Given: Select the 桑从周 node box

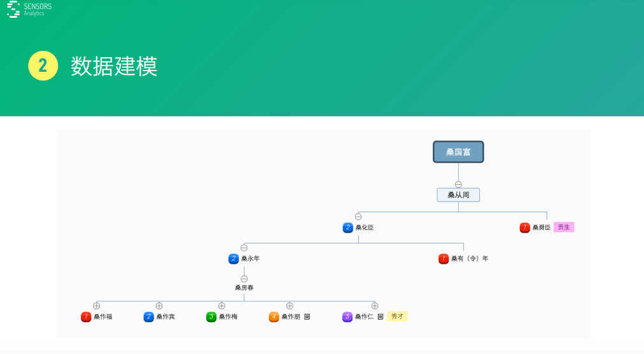Looking at the screenshot, I should coord(458,195).
